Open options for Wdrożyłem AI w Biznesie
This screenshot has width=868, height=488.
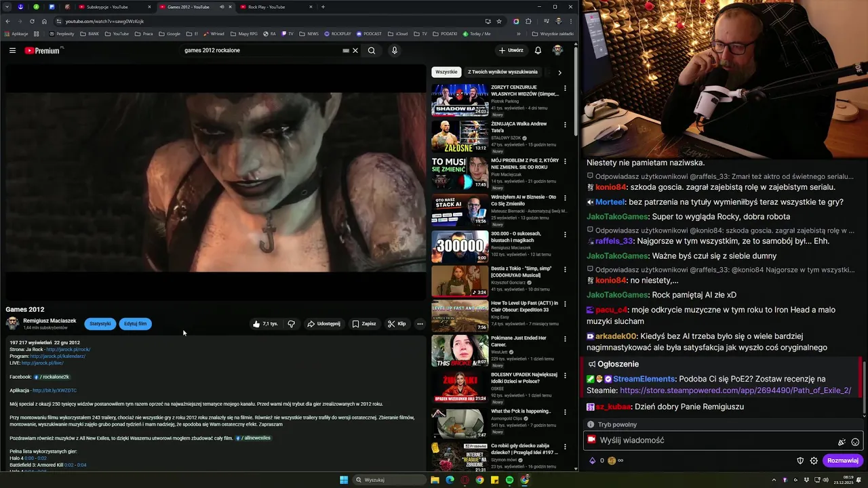[x=565, y=198]
